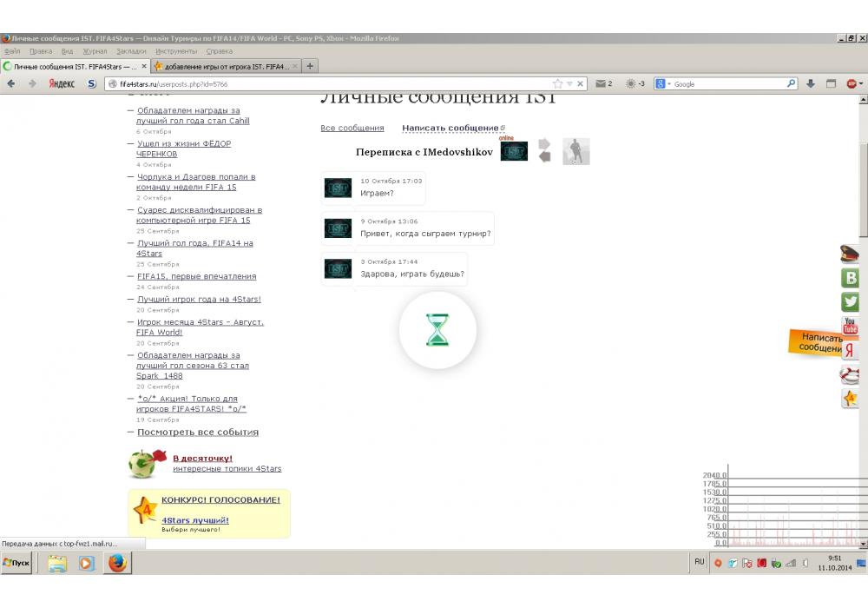868x608 pixels.
Task: Click the lifebuoy help icon
Action: coord(851,375)
